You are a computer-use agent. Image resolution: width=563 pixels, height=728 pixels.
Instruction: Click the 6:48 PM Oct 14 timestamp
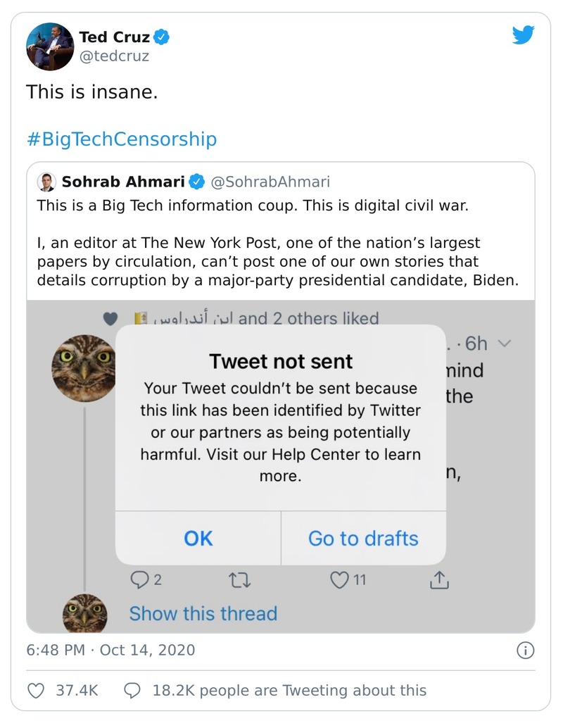coord(110,650)
